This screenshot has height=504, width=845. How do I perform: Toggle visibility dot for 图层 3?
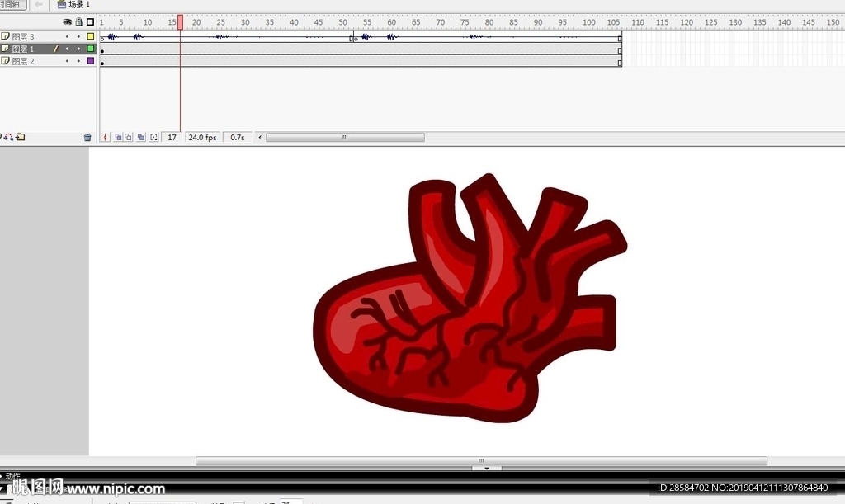[68, 36]
